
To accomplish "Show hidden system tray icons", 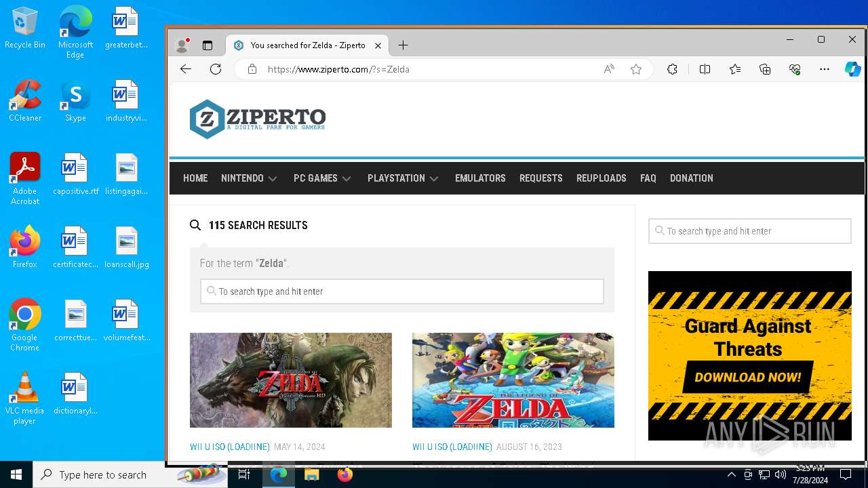I will click(x=731, y=474).
